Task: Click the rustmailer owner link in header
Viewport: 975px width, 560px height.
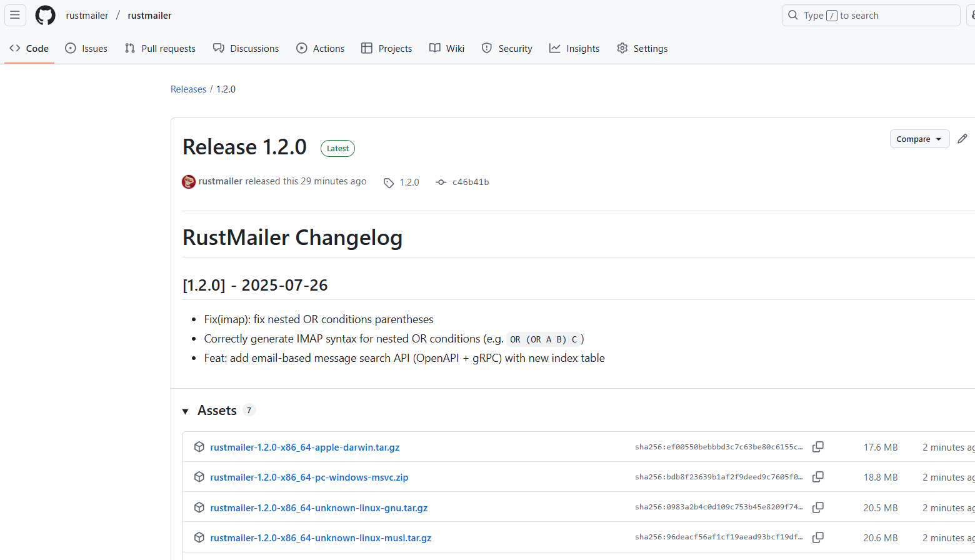Action: 87,15
